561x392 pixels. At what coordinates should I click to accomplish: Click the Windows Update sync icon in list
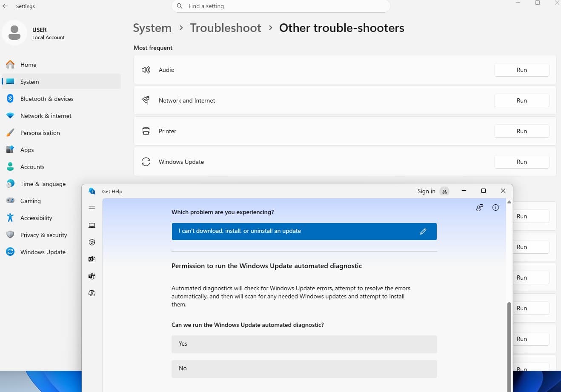(x=146, y=162)
